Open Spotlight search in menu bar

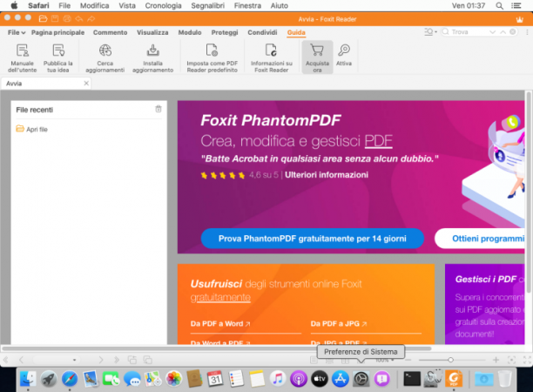coord(499,6)
